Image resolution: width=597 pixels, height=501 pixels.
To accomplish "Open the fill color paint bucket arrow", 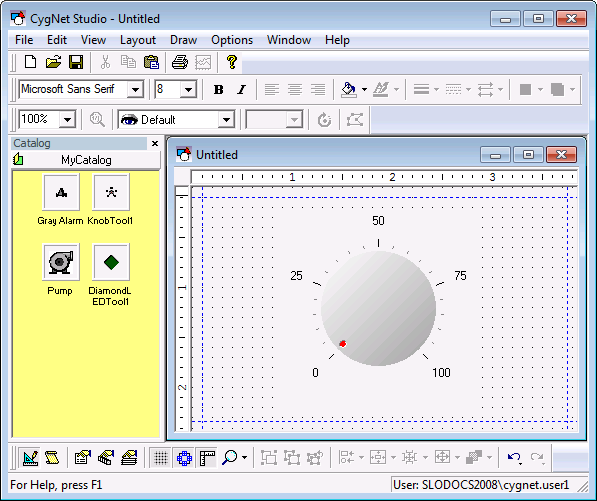I will [364, 89].
